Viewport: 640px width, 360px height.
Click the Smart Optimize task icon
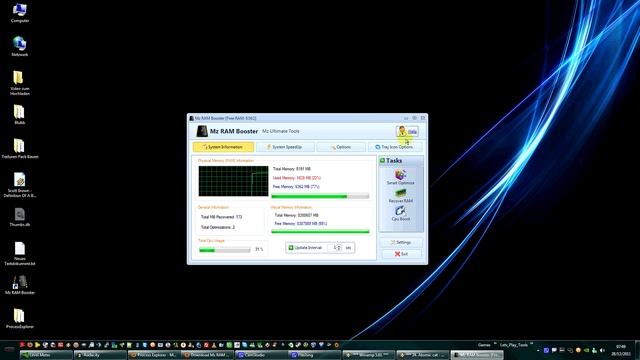point(400,175)
